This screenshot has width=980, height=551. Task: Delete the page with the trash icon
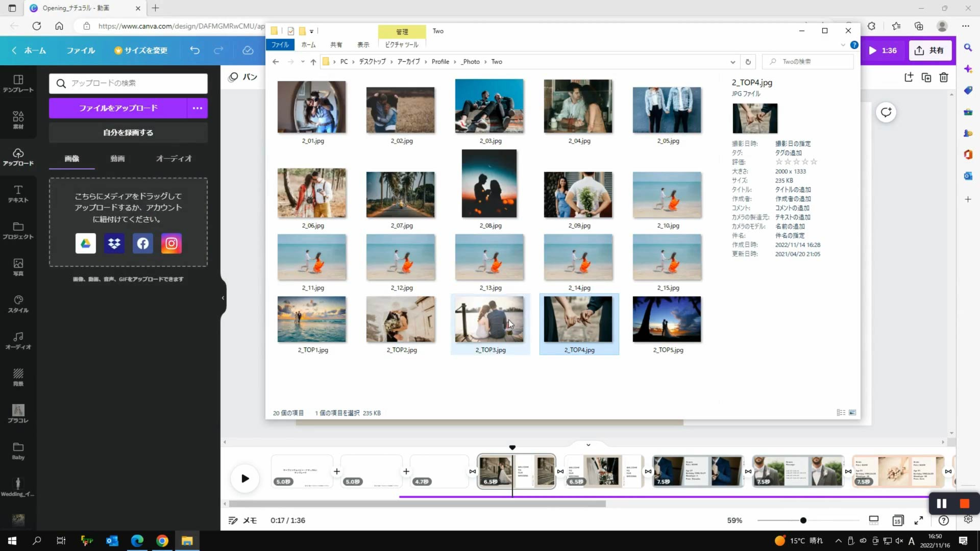click(x=944, y=77)
